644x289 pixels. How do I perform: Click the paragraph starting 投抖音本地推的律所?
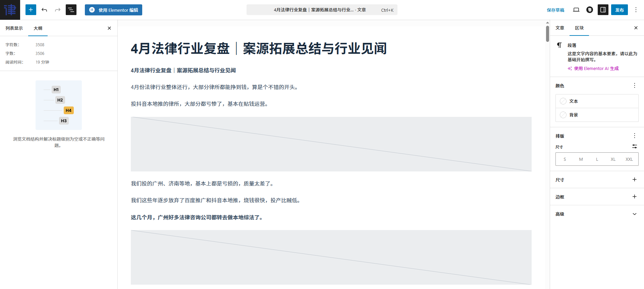tap(200, 104)
